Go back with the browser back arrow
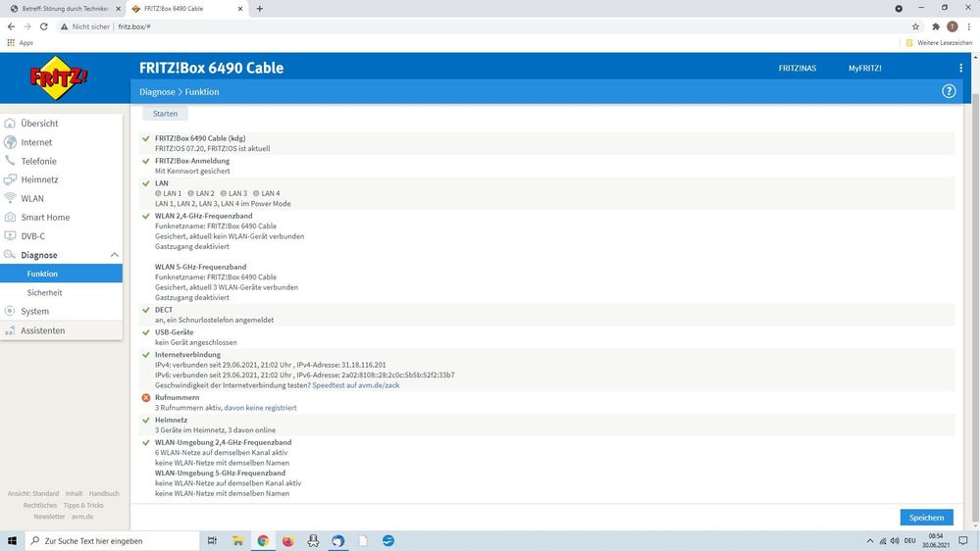Image resolution: width=980 pixels, height=551 pixels. click(x=11, y=26)
